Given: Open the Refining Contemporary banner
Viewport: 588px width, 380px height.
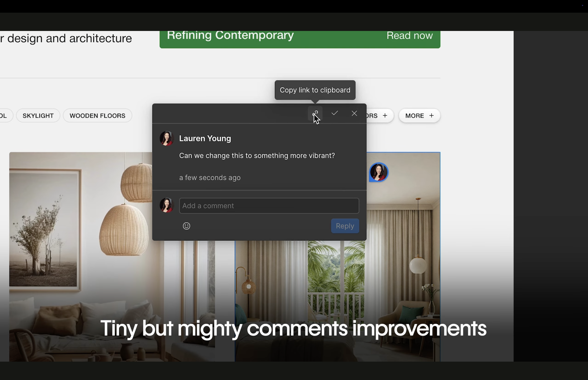Looking at the screenshot, I should (230, 36).
